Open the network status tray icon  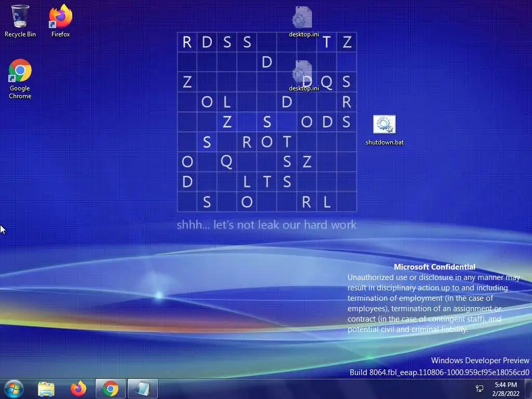click(480, 389)
